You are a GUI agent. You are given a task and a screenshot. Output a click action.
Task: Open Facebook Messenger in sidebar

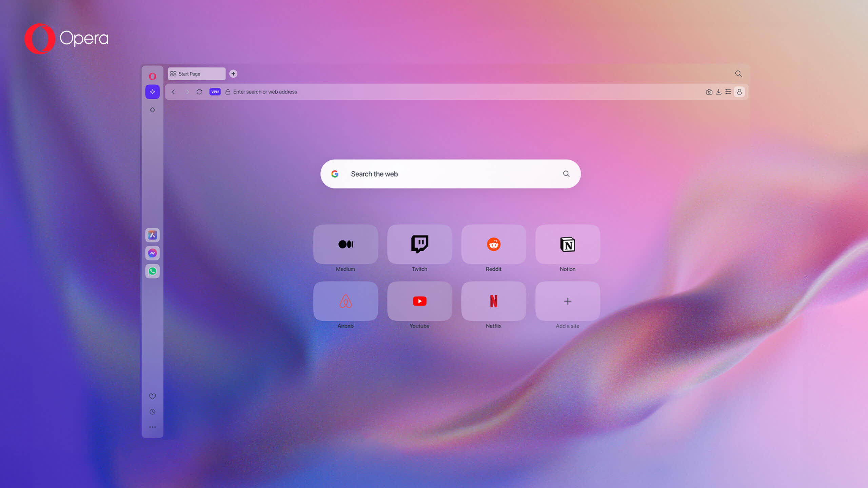(153, 252)
